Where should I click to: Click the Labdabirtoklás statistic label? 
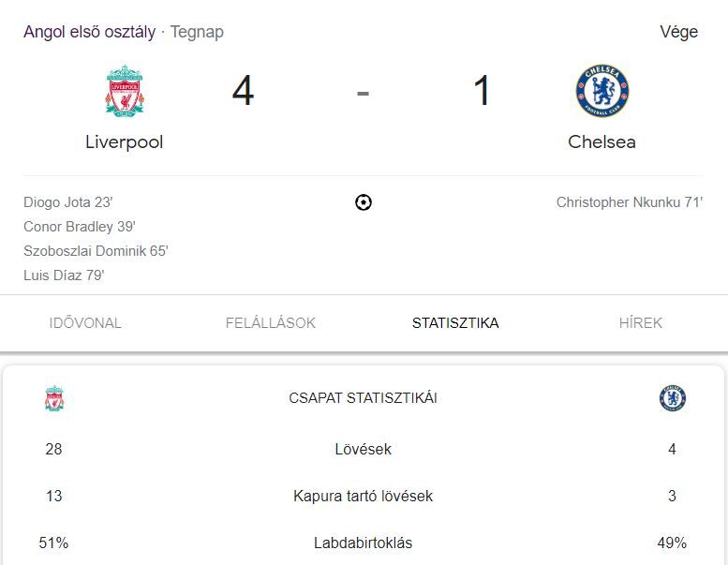tap(364, 543)
